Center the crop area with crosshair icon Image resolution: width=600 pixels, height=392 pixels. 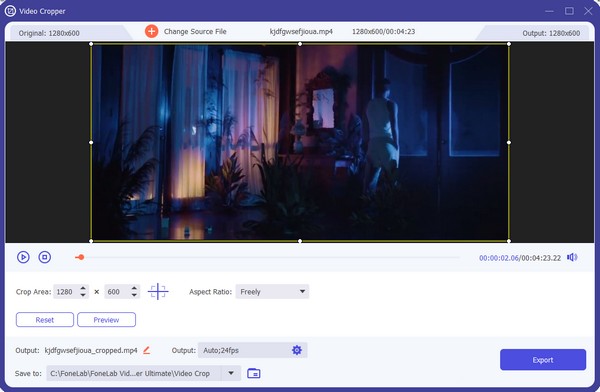tap(158, 292)
